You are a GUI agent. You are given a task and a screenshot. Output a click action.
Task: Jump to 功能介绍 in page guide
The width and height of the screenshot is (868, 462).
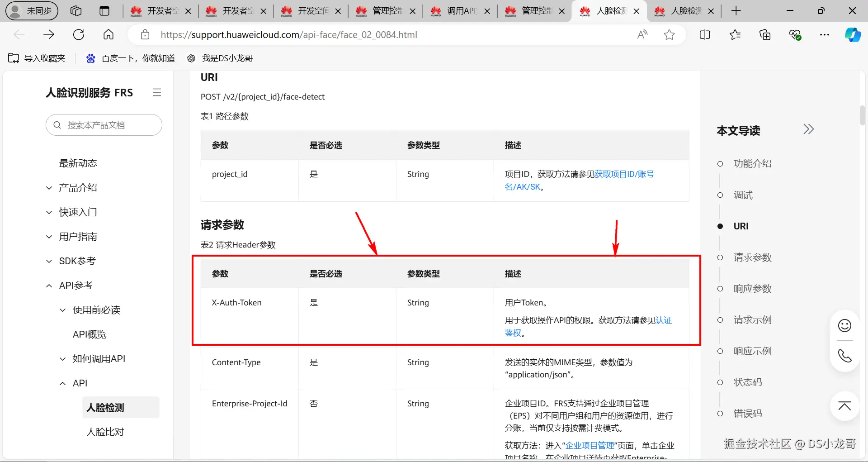pyautogui.click(x=752, y=163)
